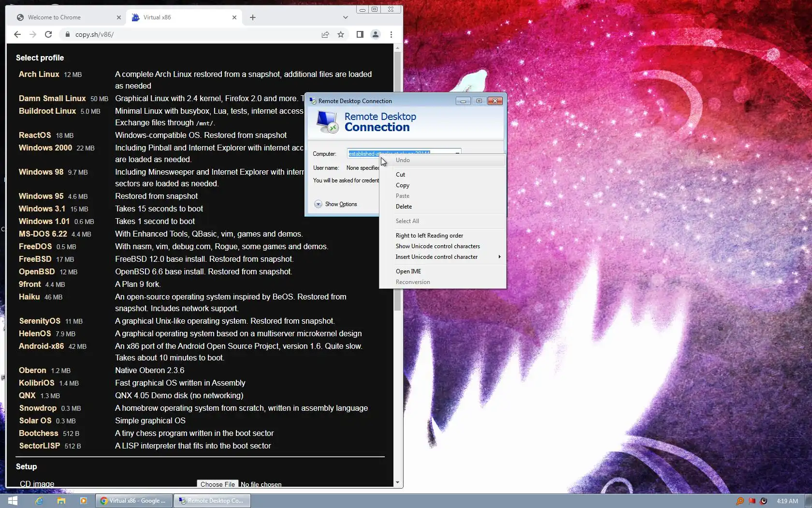This screenshot has height=508, width=812.
Task: Click the Computer field in Remote Desktop
Action: 404,154
